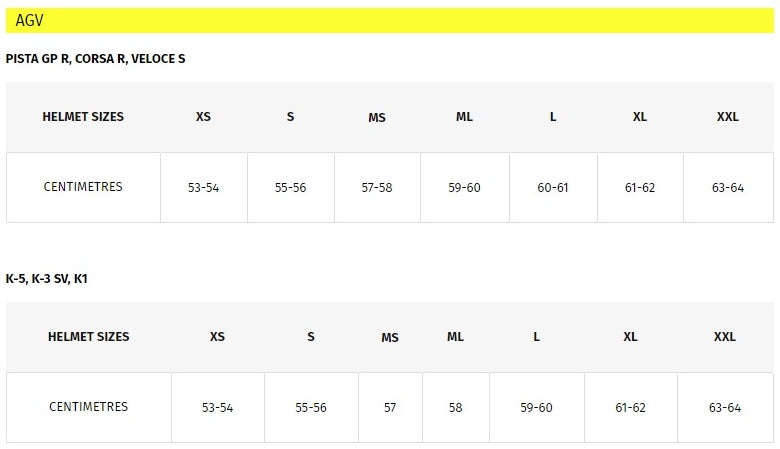Select the cell showing 58 centimetres
This screenshot has height=449, width=780.
point(456,408)
